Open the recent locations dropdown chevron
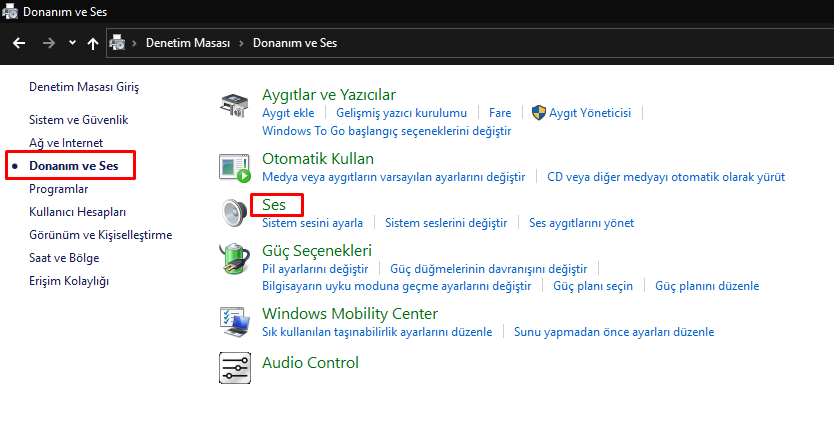Viewport: 834px width, 431px height. click(72, 43)
